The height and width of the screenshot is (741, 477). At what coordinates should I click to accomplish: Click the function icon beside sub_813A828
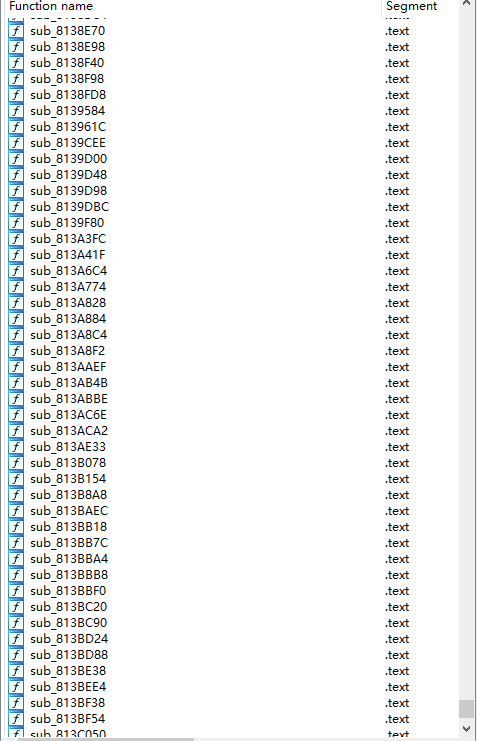point(16,303)
